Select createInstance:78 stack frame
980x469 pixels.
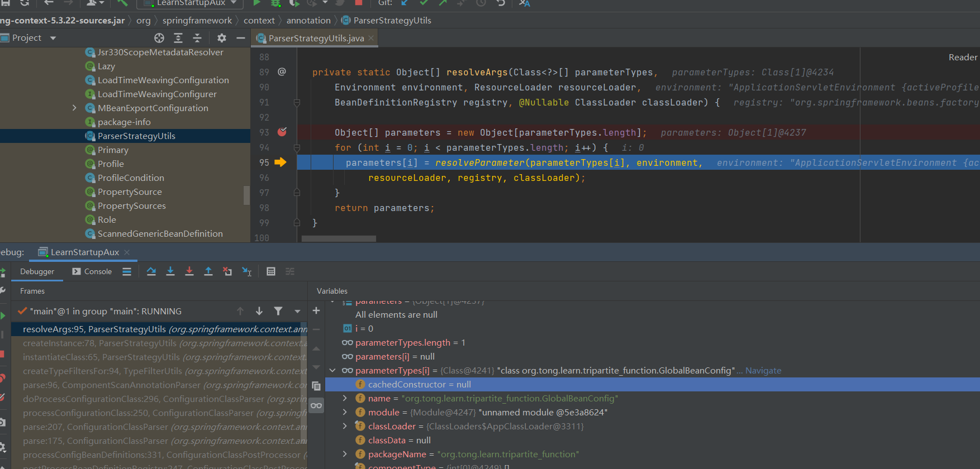click(159, 343)
